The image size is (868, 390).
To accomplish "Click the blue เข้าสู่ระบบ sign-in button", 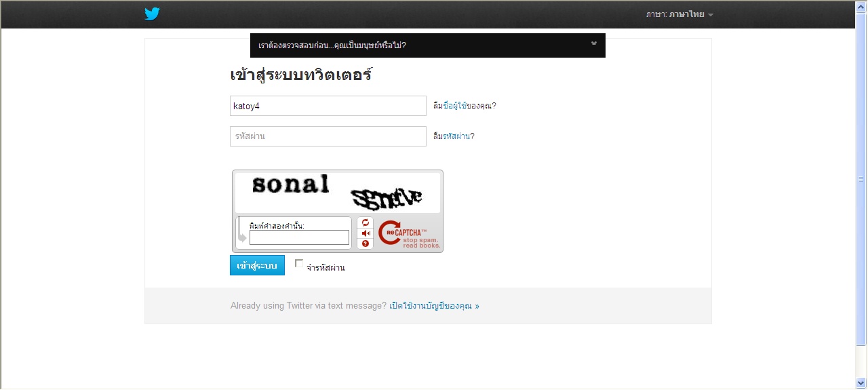I will (x=257, y=266).
